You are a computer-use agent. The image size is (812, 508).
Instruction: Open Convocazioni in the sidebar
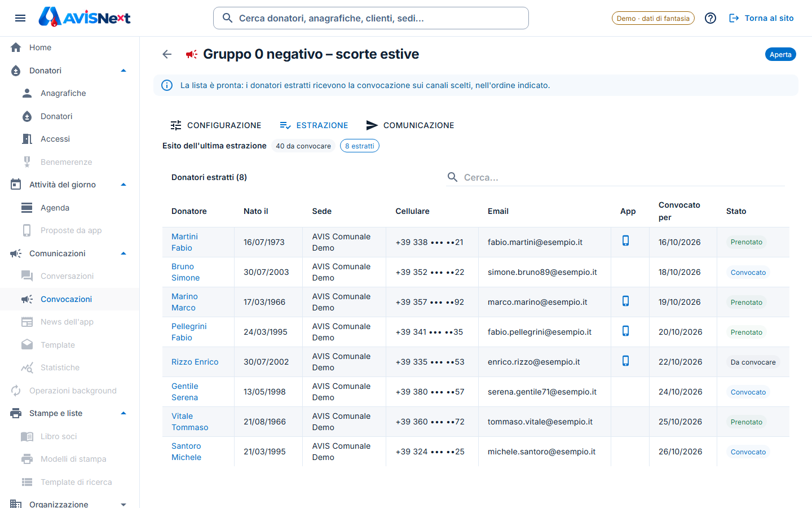pyautogui.click(x=69, y=299)
